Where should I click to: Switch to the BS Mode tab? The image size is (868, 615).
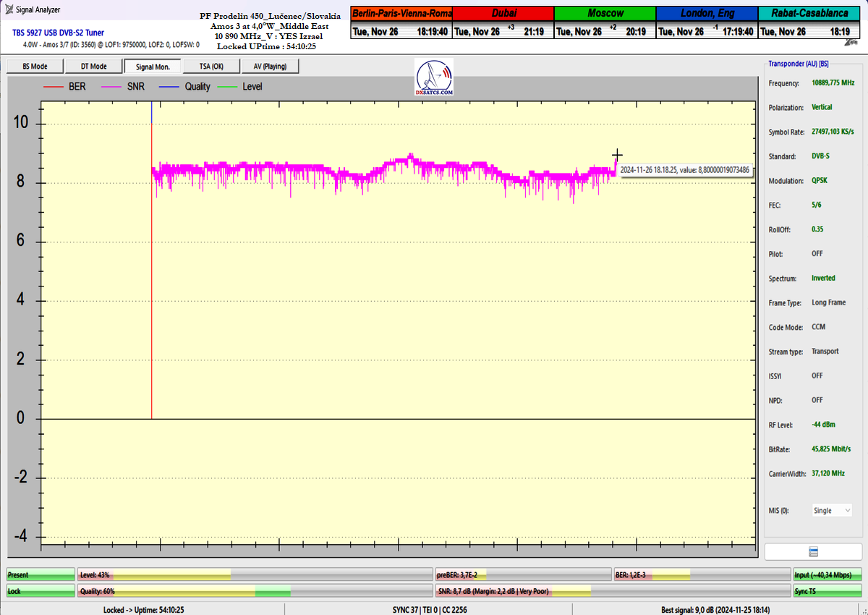click(x=35, y=67)
